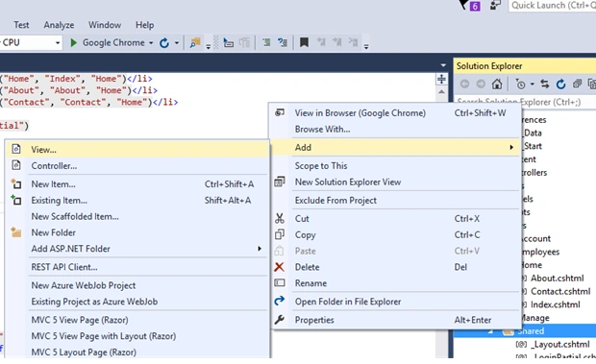596x364 pixels.
Task: Select View in Browser (Google Chrome)
Action: pyautogui.click(x=395, y=113)
